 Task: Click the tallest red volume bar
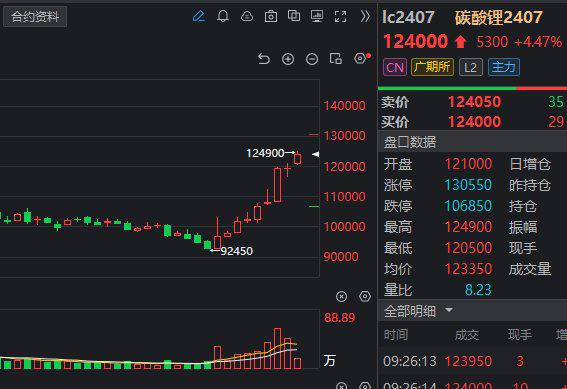coord(277,348)
